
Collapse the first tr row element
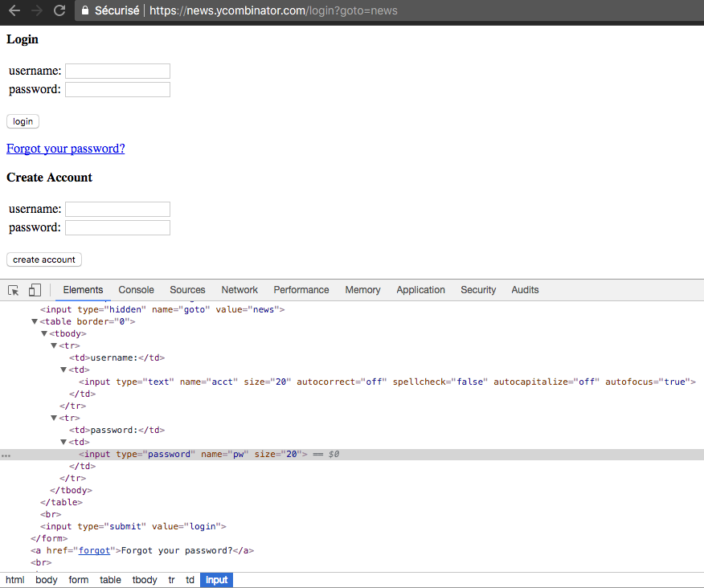54,345
